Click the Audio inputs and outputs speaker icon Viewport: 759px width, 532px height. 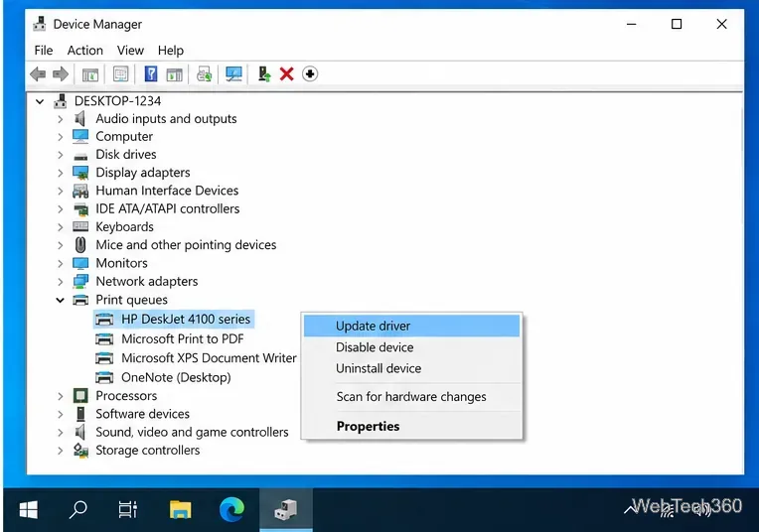coord(80,118)
